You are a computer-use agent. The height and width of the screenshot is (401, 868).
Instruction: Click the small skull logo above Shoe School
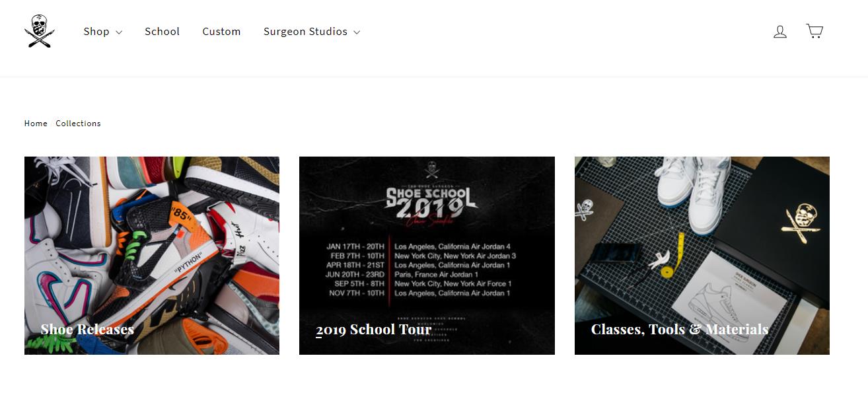click(432, 170)
